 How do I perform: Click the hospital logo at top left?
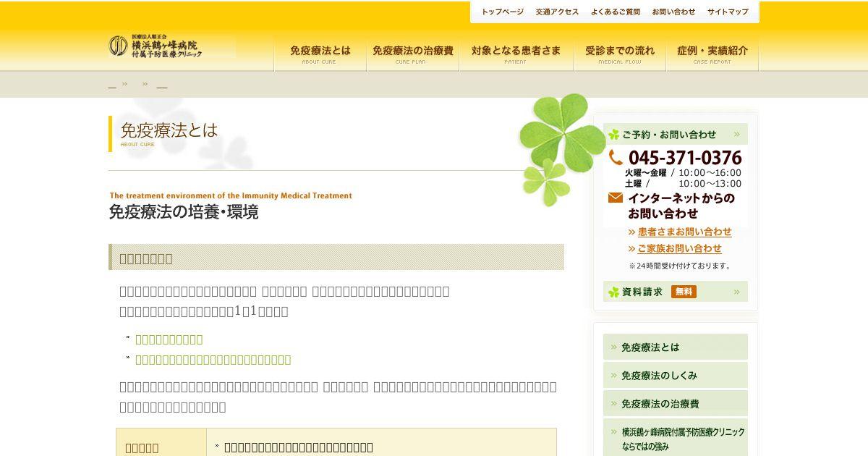[x=156, y=46]
